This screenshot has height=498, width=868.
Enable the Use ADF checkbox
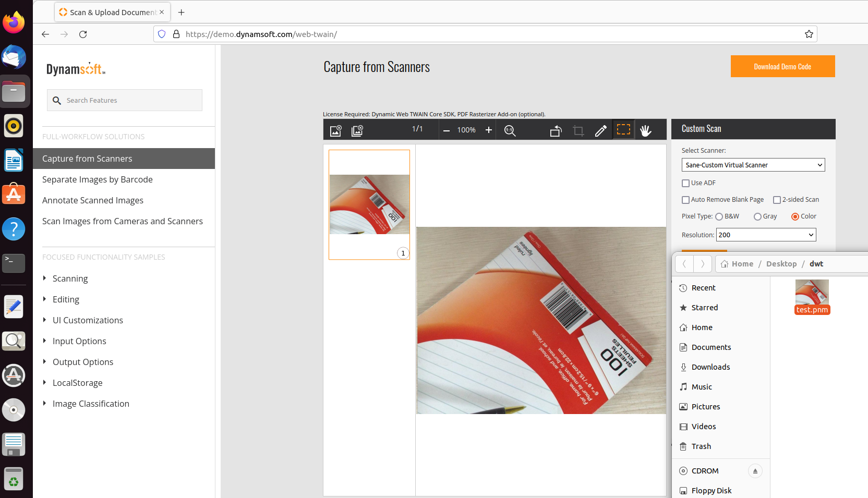[686, 183]
